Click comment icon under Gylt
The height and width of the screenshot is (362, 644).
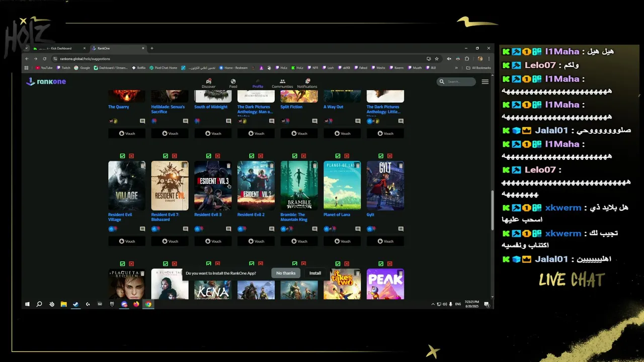401,229
